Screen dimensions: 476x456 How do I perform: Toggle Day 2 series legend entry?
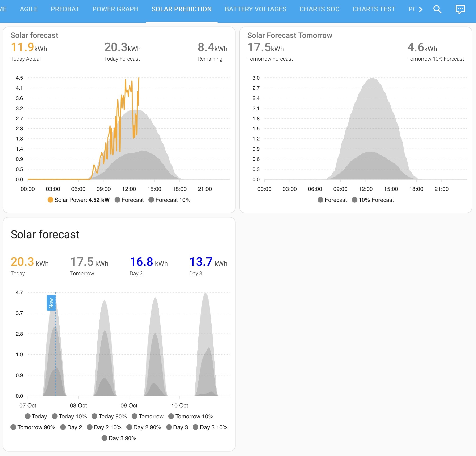tap(71, 427)
